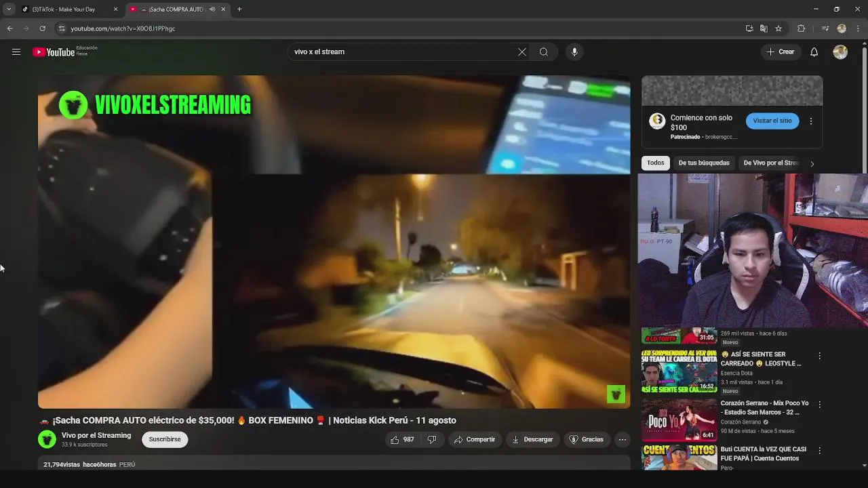
Task: Click Visitar el sitio ad button
Action: tap(772, 121)
